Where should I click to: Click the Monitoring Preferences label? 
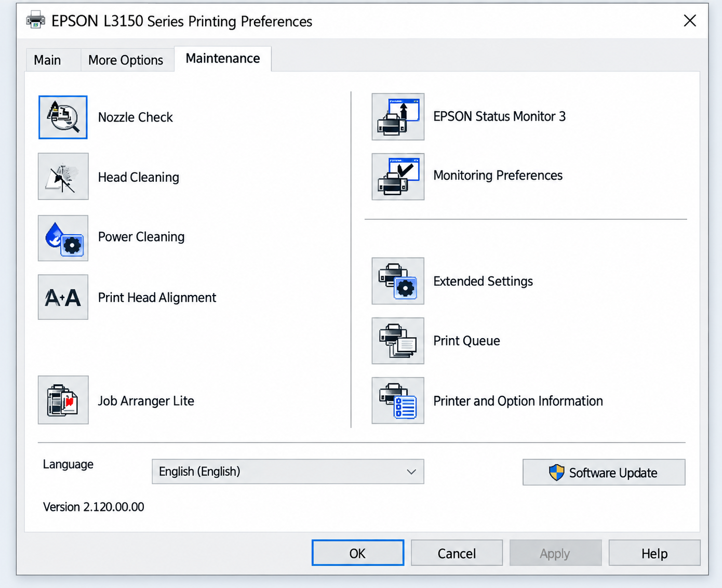tap(498, 176)
